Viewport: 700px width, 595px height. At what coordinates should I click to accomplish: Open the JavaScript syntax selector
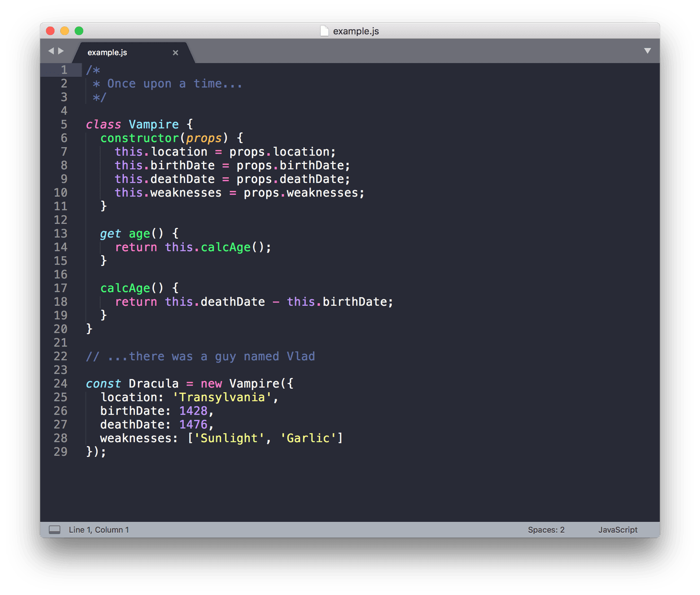point(617,530)
